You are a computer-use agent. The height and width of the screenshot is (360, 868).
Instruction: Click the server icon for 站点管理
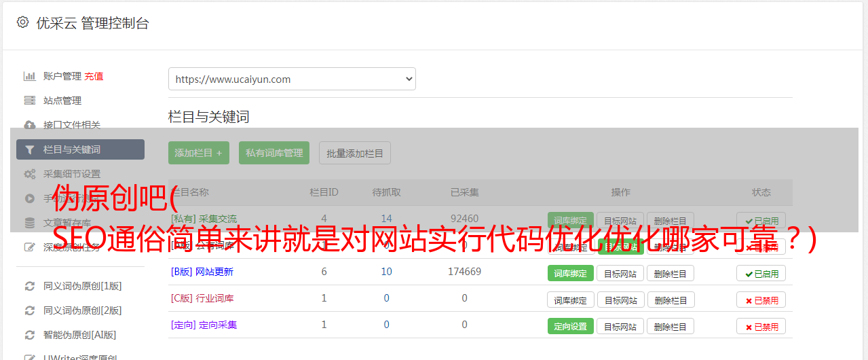point(30,101)
